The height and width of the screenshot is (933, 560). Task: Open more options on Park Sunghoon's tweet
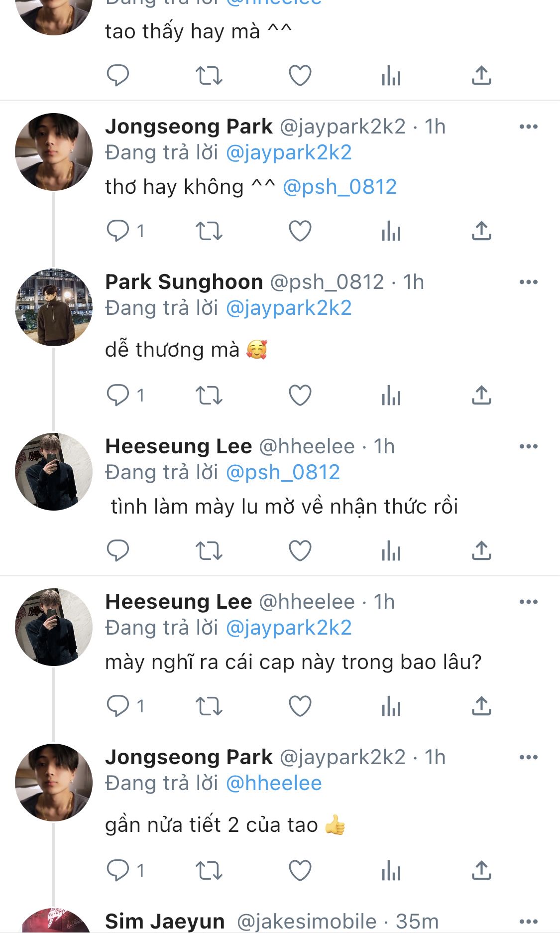point(528,282)
